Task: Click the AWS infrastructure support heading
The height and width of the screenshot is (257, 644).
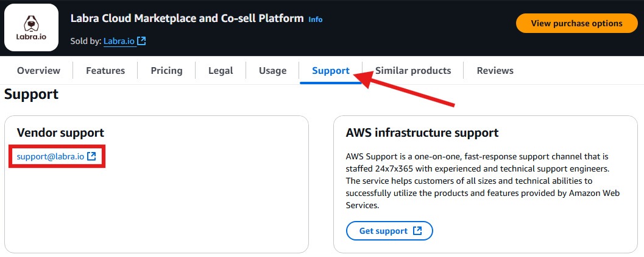Action: click(422, 133)
